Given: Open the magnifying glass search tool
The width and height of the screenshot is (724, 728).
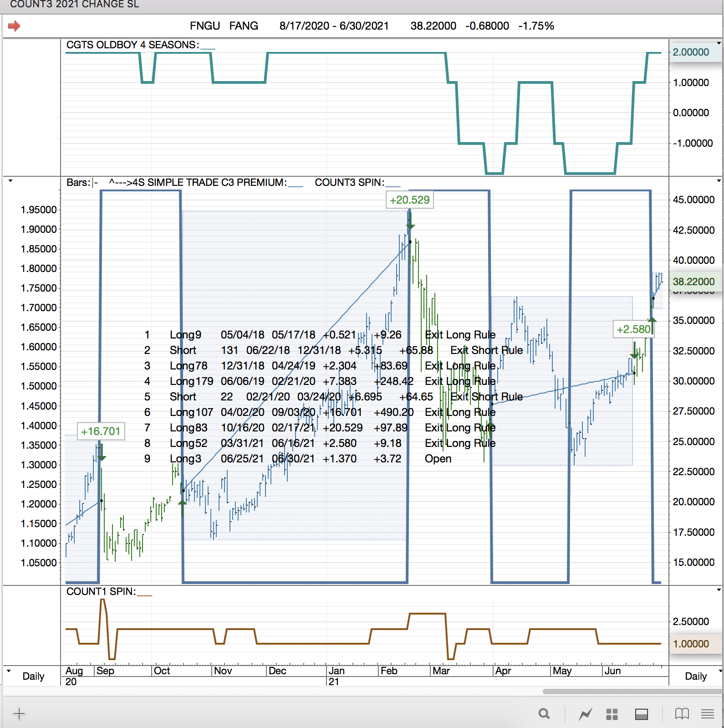Looking at the screenshot, I should point(544,714).
